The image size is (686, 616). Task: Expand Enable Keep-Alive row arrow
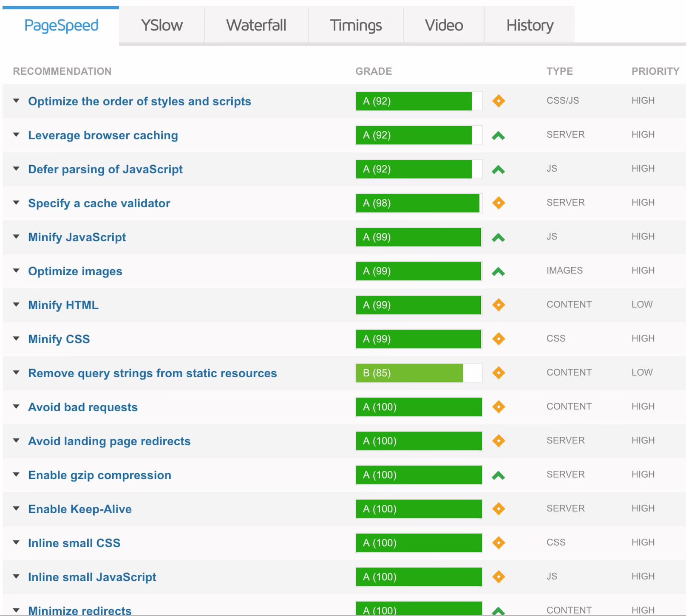point(16,509)
